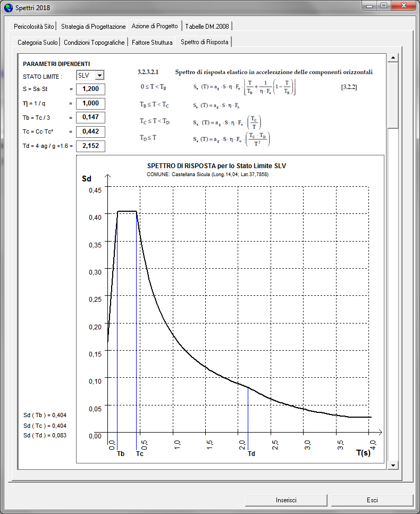This screenshot has width=420, height=514.
Task: Click the Tc = Cc·Tc* value field
Action: pos(90,132)
